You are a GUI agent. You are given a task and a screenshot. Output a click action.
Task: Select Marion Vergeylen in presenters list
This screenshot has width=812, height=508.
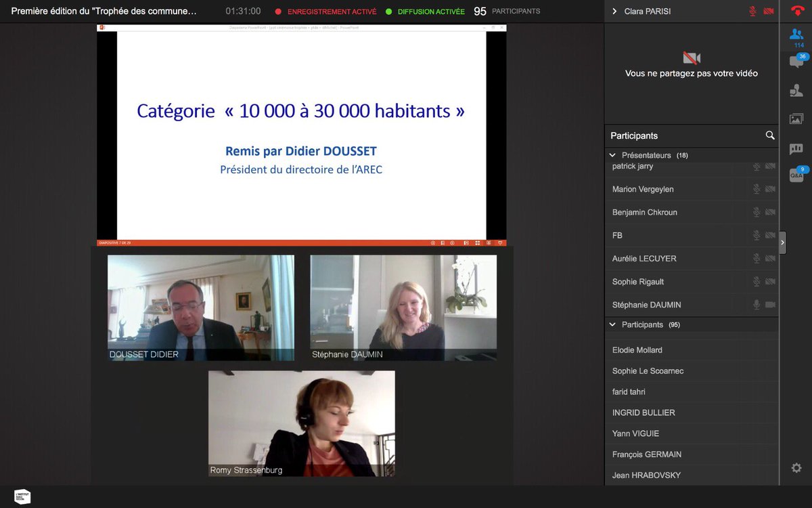click(692, 189)
